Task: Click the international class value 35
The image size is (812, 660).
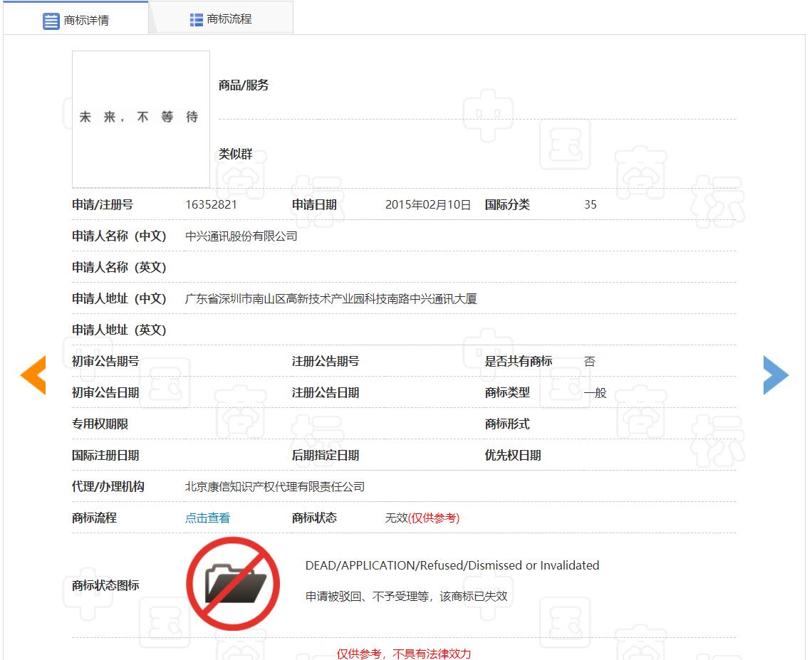Action: [590, 205]
